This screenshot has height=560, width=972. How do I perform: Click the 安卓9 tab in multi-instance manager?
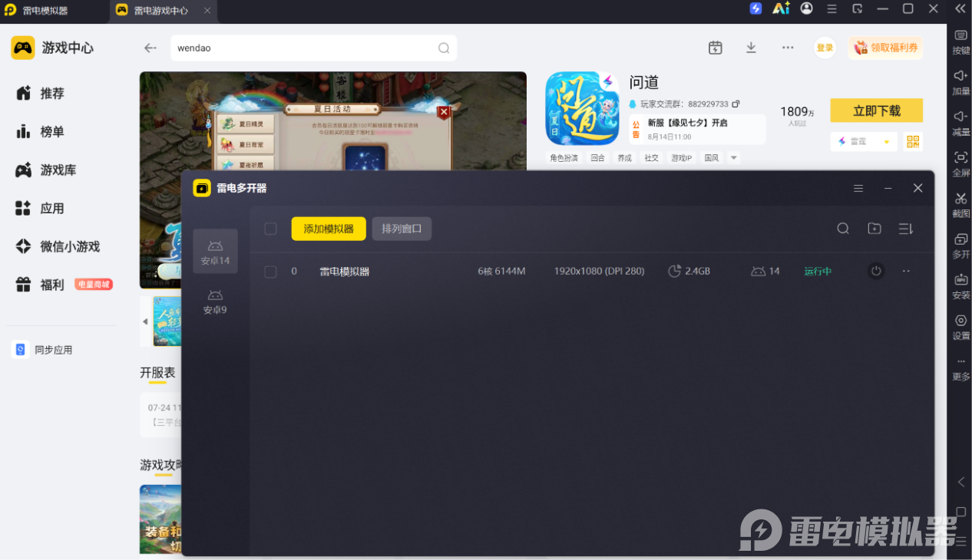(x=215, y=302)
